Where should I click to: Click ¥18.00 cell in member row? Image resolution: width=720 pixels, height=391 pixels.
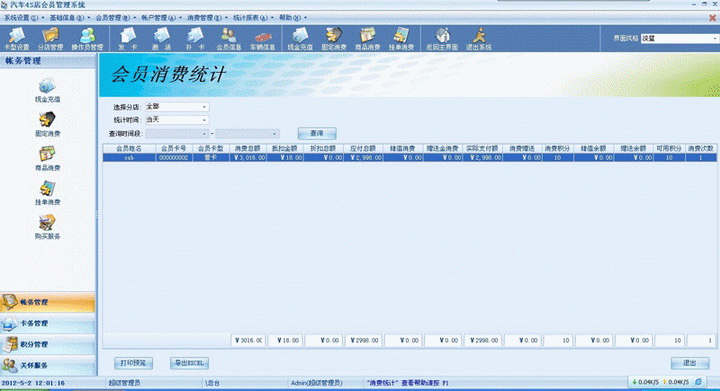tap(285, 157)
